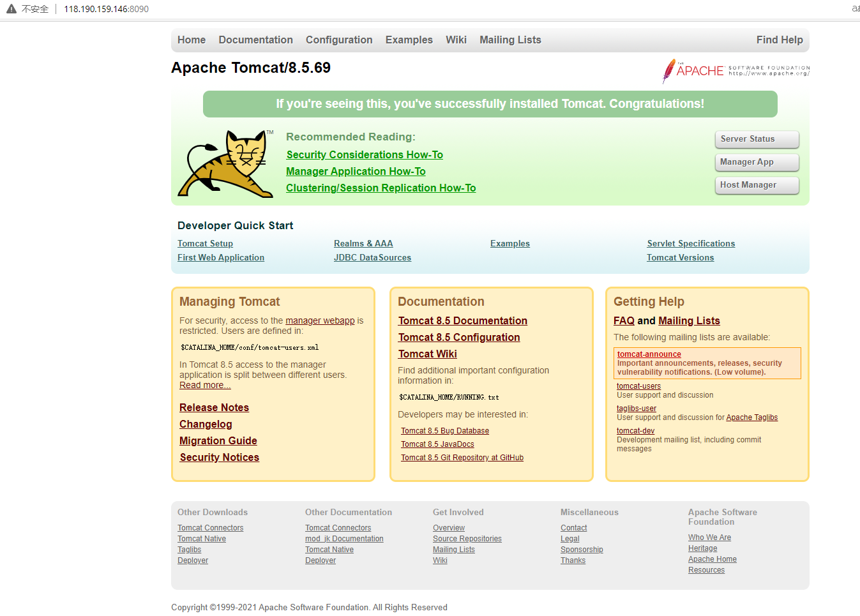Open Tomcat 8.5 Bug Database link

point(445,431)
